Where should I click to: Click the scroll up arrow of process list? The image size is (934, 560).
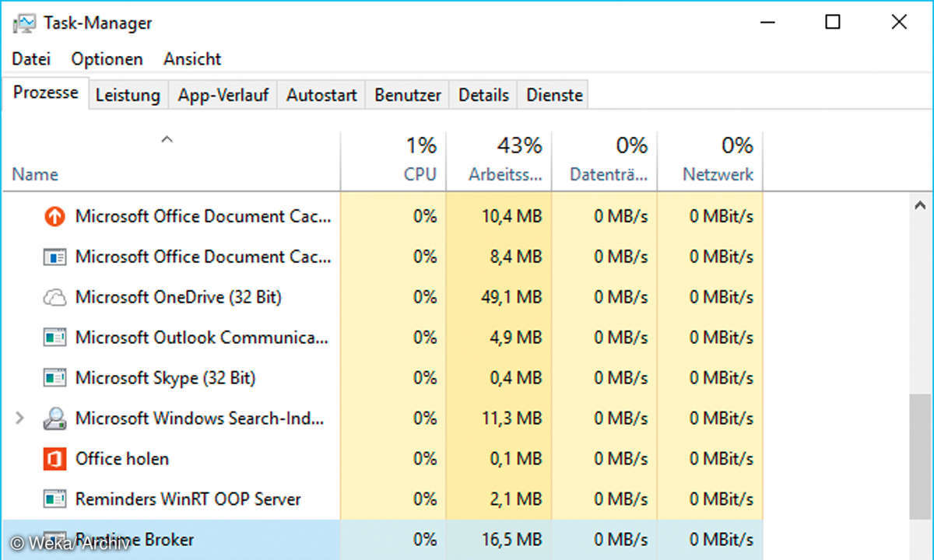coord(919,206)
